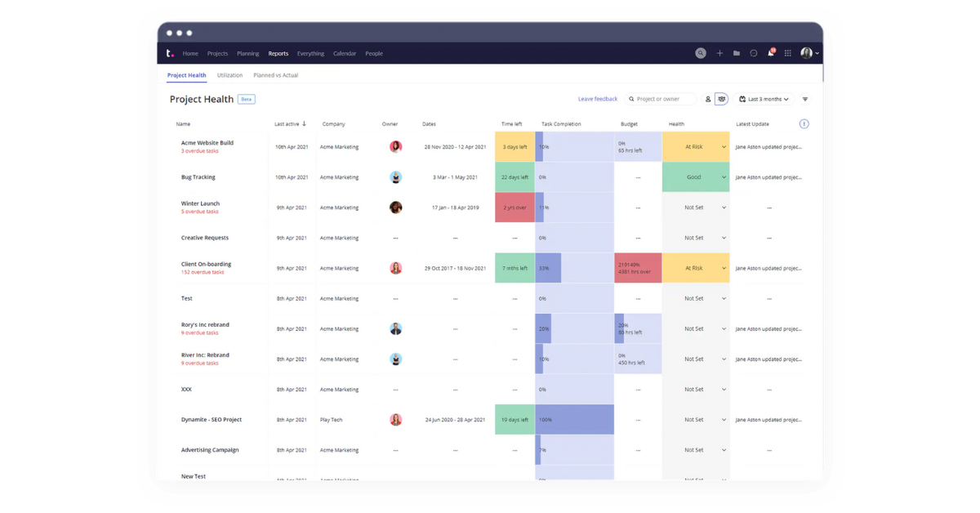Screen dimensions: 980x513
Task: Open the apps grid icon
Action: tap(788, 53)
